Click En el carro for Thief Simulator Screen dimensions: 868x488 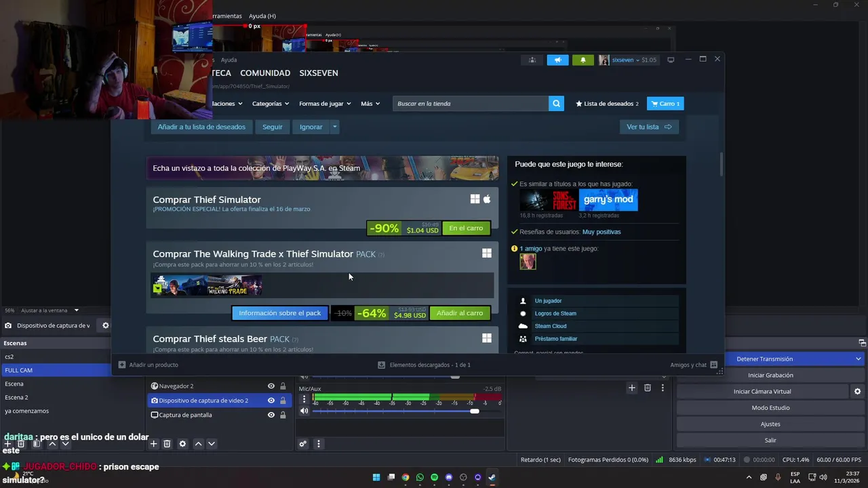pyautogui.click(x=466, y=228)
